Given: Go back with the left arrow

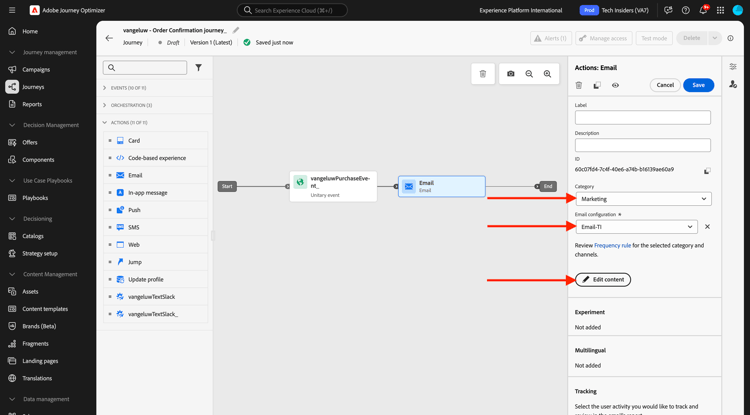Looking at the screenshot, I should (109, 38).
